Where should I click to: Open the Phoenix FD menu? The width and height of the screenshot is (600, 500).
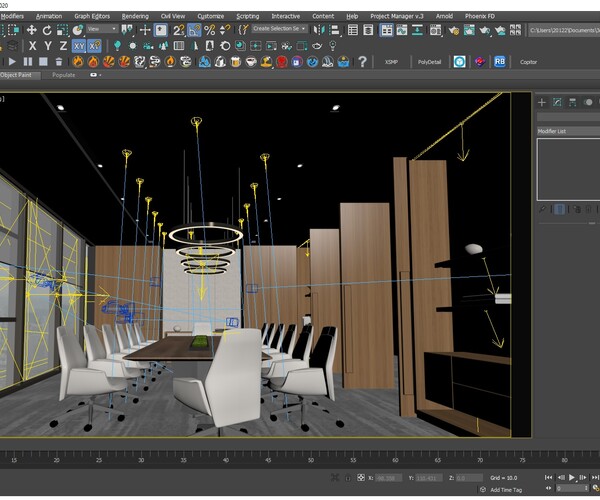point(482,16)
